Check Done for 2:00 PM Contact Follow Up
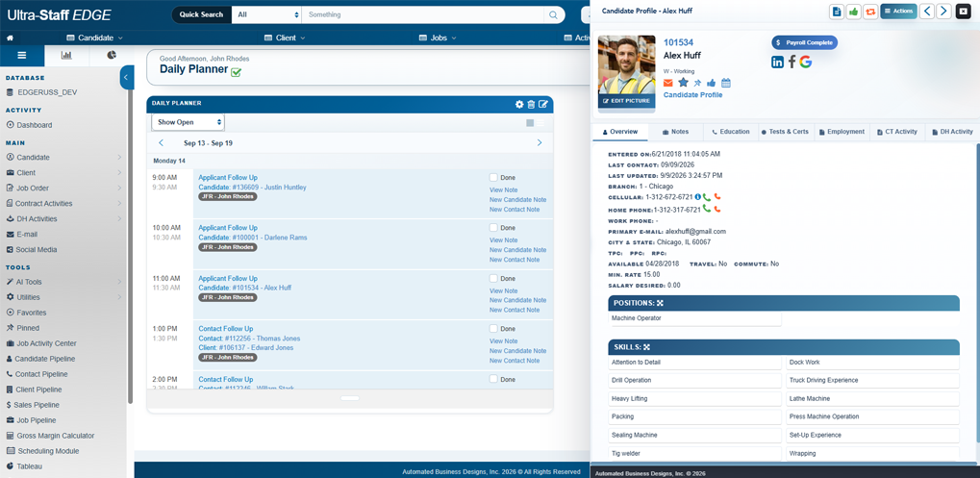The width and height of the screenshot is (980, 478). pyautogui.click(x=493, y=379)
